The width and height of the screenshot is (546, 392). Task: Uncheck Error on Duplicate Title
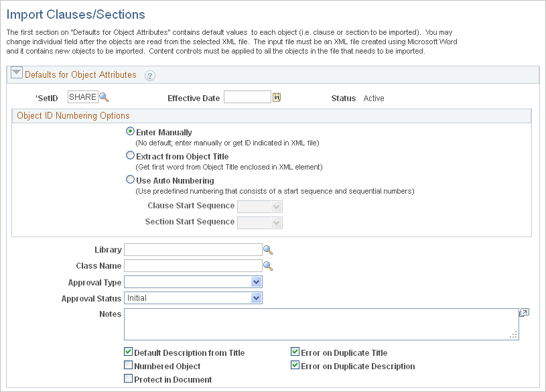(294, 352)
